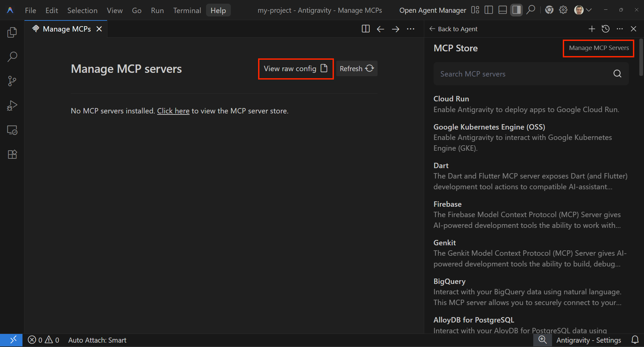Click the Customize Layout icon
The height and width of the screenshot is (347, 644).
pos(475,10)
